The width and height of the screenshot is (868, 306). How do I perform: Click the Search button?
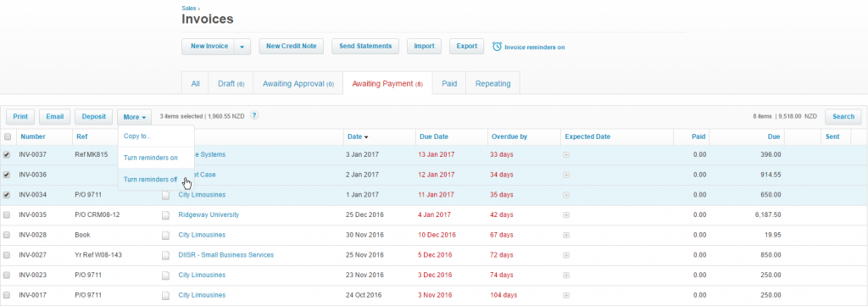click(843, 117)
